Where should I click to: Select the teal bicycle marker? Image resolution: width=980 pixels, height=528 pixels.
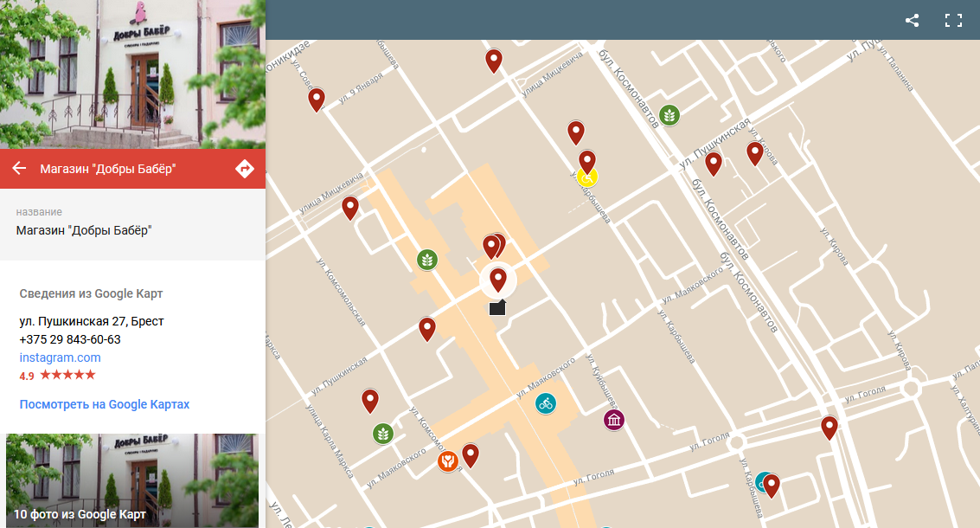[546, 403]
